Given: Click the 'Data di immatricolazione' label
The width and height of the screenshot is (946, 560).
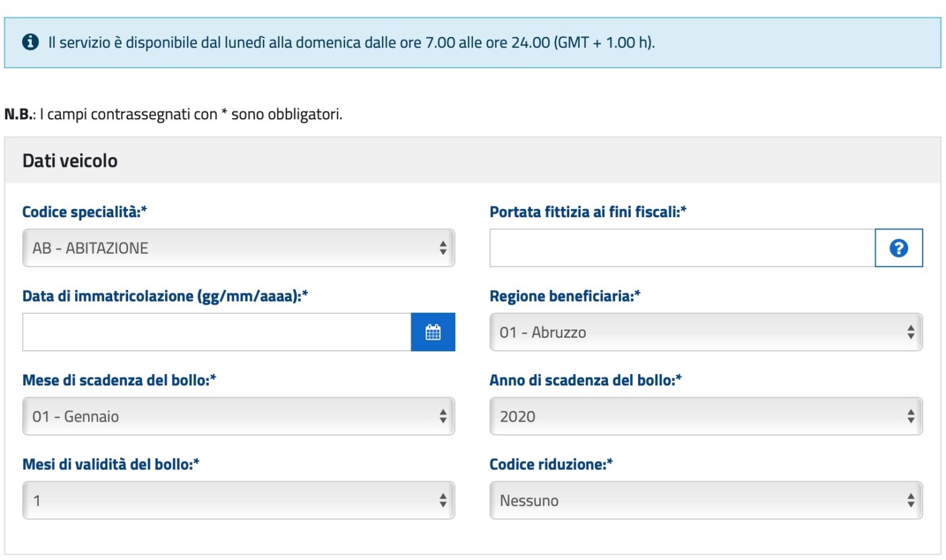Looking at the screenshot, I should (x=164, y=297).
